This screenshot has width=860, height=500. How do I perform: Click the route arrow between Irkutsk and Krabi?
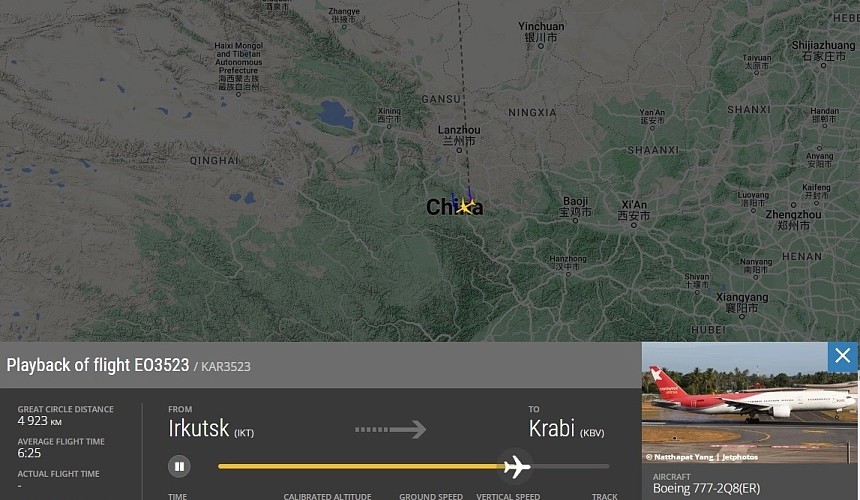391,429
